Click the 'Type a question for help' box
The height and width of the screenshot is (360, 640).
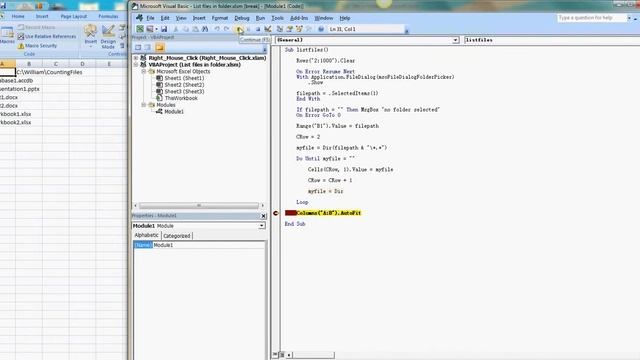click(x=591, y=18)
